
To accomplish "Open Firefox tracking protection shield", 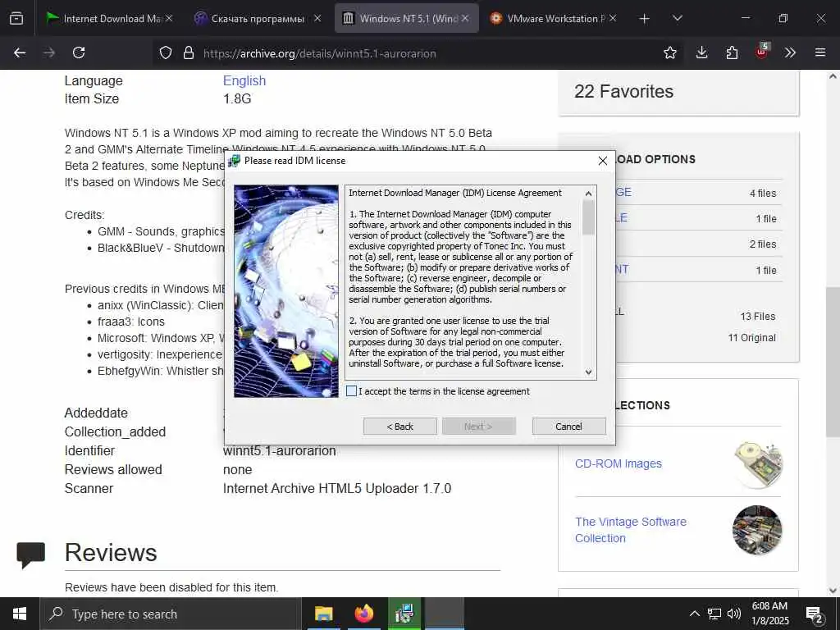I will point(166,53).
